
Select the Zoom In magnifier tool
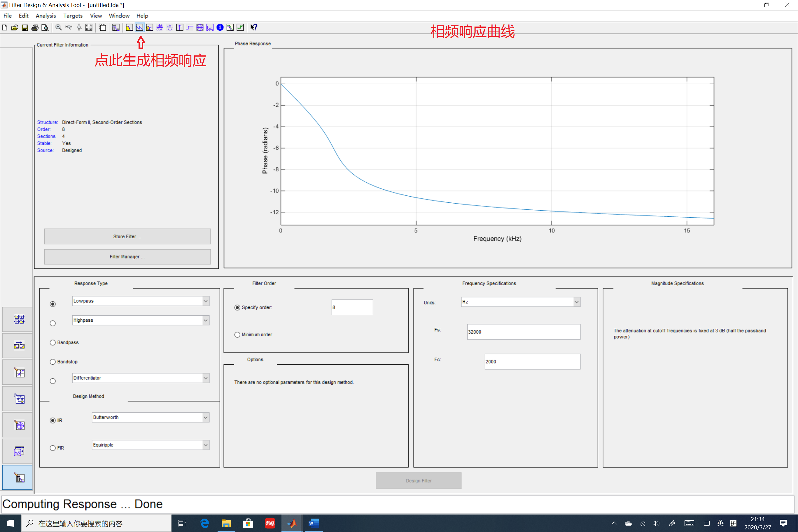[x=58, y=27]
